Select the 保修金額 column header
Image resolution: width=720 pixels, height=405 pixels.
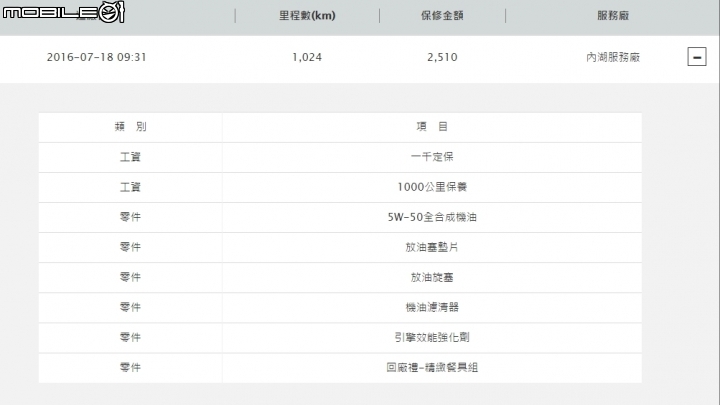(442, 16)
